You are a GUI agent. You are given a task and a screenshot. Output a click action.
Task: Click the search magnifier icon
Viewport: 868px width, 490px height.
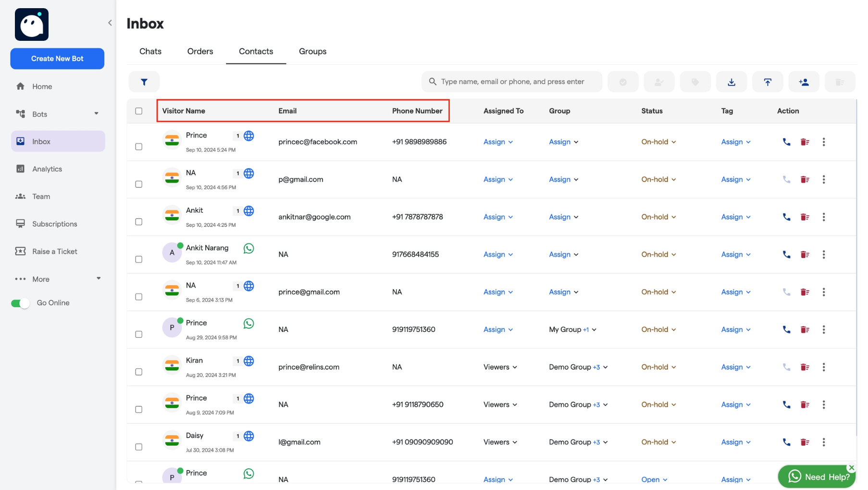pyautogui.click(x=433, y=82)
